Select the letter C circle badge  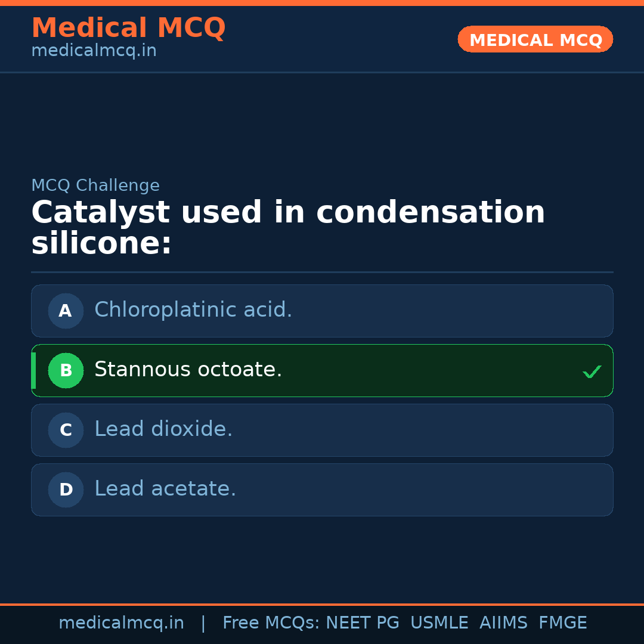66,430
